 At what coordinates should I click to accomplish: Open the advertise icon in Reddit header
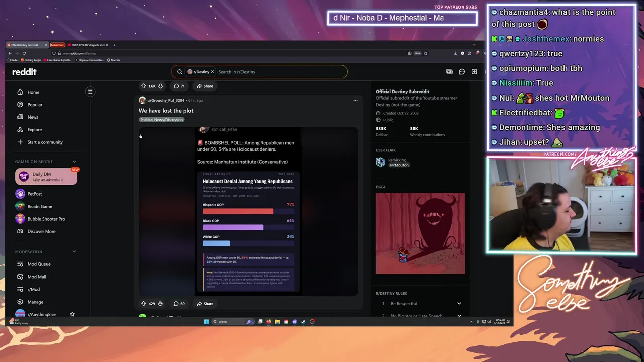tap(449, 72)
